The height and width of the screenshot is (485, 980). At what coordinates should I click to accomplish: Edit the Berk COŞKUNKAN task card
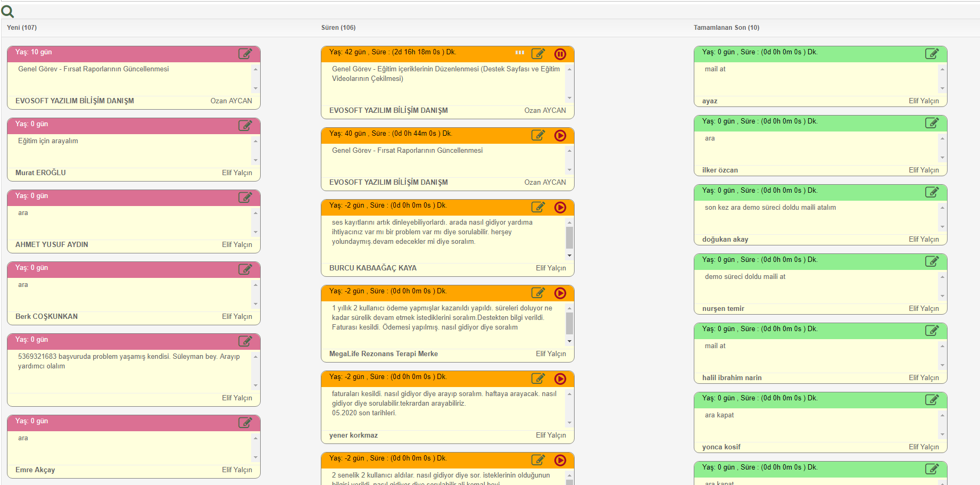pos(245,269)
